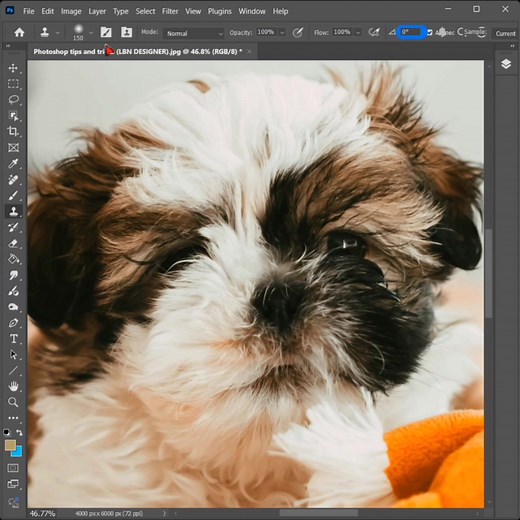The height and width of the screenshot is (520, 520).
Task: Open the Opacity slider dropdown arrow
Action: [282, 33]
